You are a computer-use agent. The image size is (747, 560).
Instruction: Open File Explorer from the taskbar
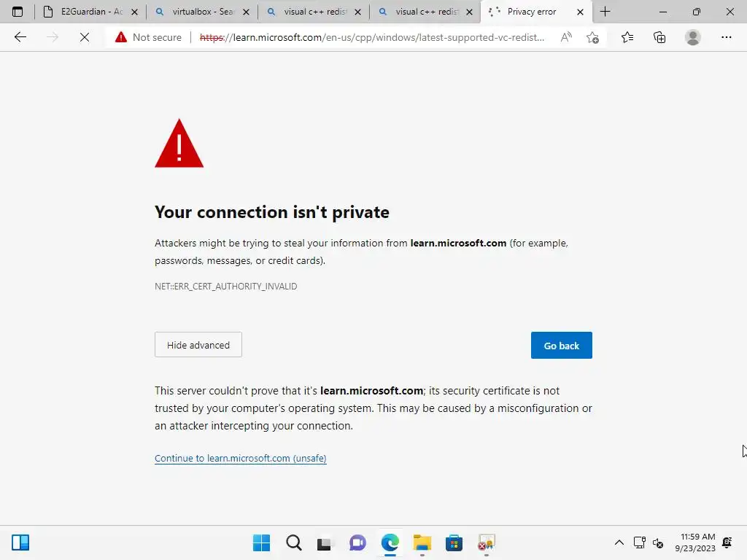click(x=422, y=542)
